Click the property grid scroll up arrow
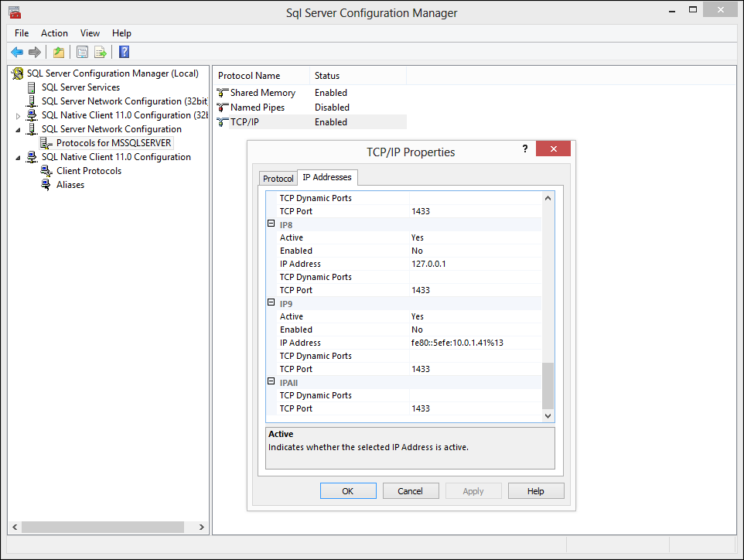The height and width of the screenshot is (560, 744). [x=548, y=198]
